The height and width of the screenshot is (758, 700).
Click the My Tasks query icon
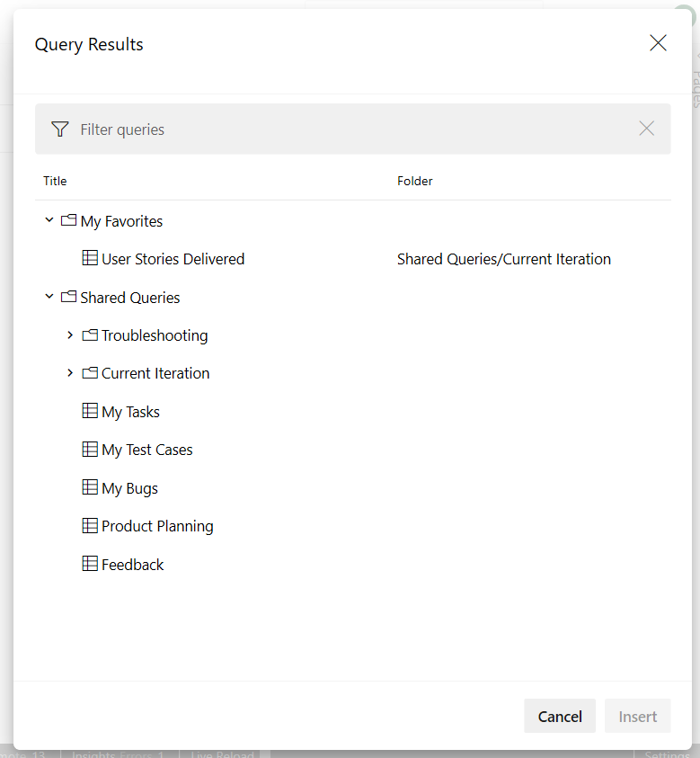pos(90,412)
